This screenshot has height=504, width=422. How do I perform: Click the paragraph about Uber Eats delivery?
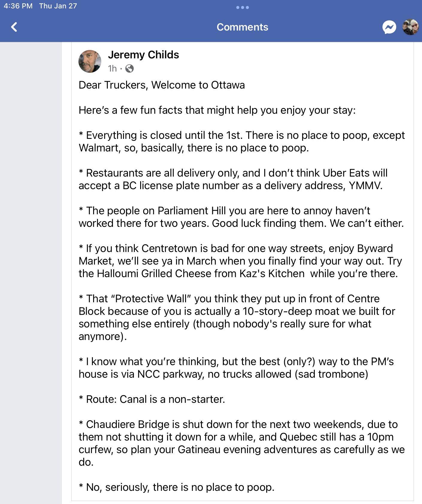(x=233, y=179)
